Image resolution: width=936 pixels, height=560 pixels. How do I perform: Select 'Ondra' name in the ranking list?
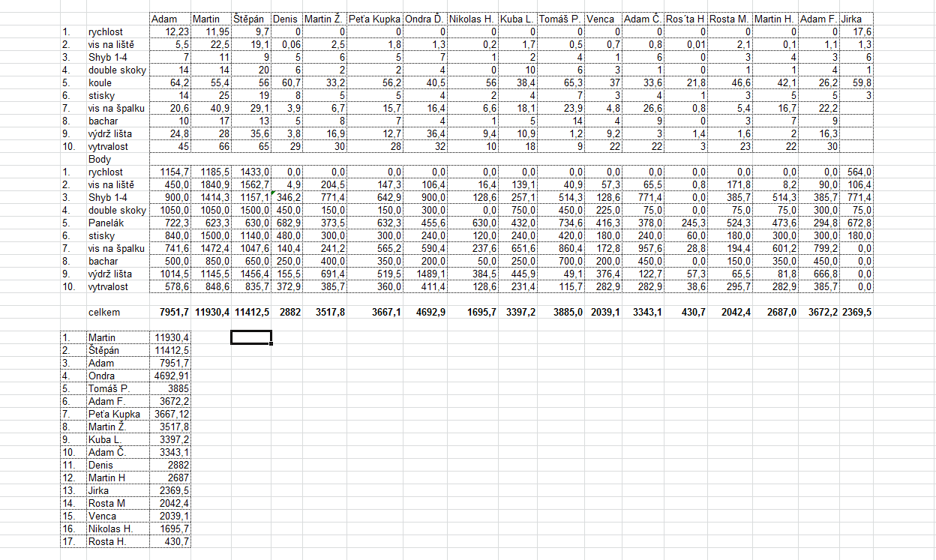(x=118, y=376)
